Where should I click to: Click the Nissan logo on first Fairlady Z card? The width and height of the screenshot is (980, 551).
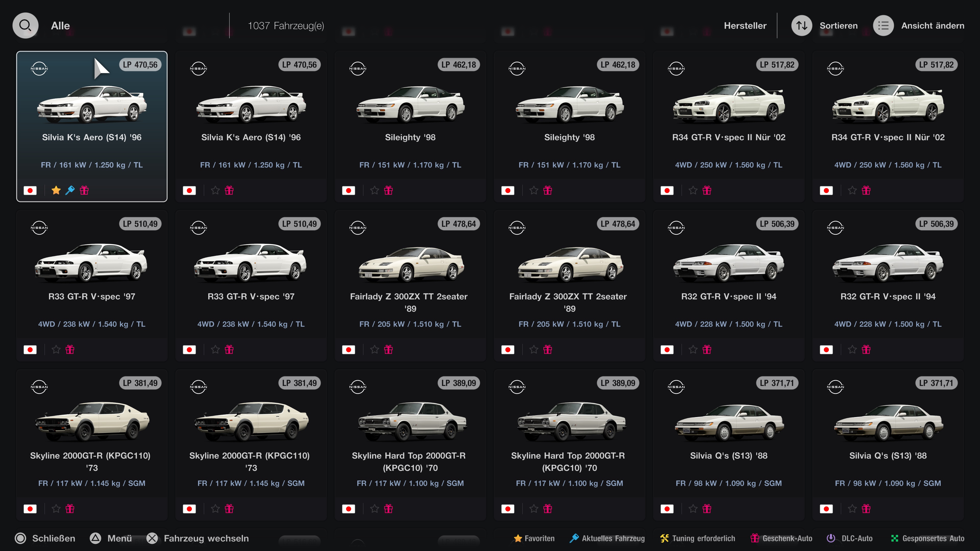pos(358,228)
